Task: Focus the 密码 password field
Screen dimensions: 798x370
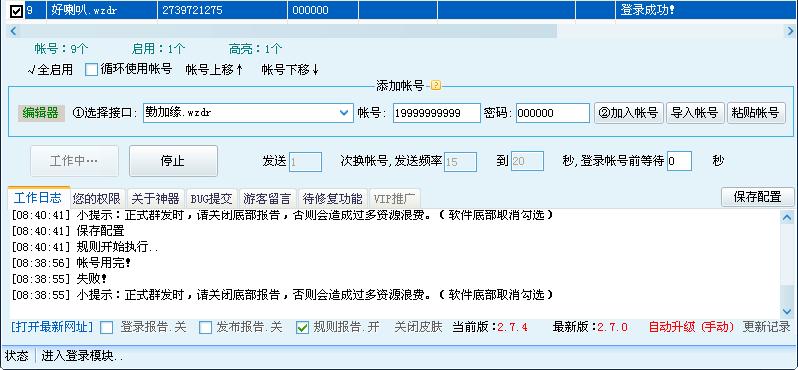Action: tap(552, 113)
